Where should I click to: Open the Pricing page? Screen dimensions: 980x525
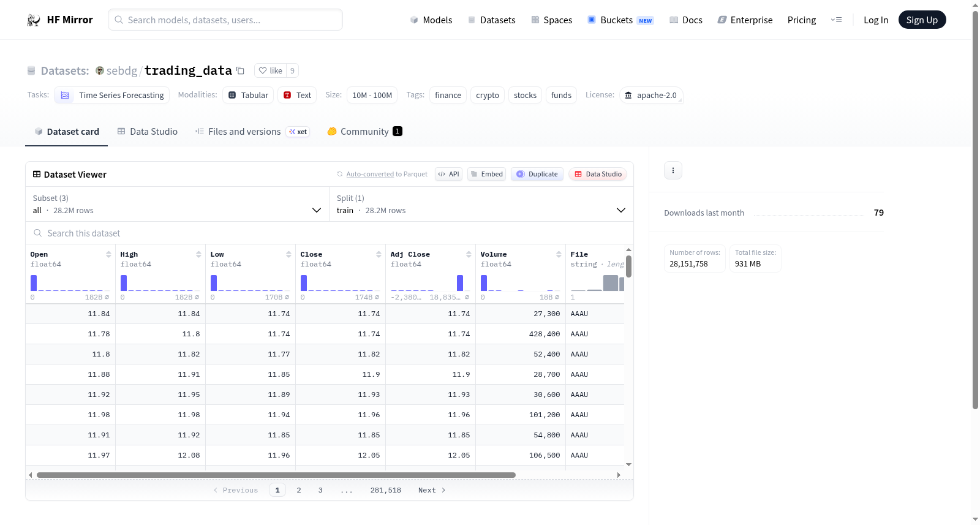802,20
